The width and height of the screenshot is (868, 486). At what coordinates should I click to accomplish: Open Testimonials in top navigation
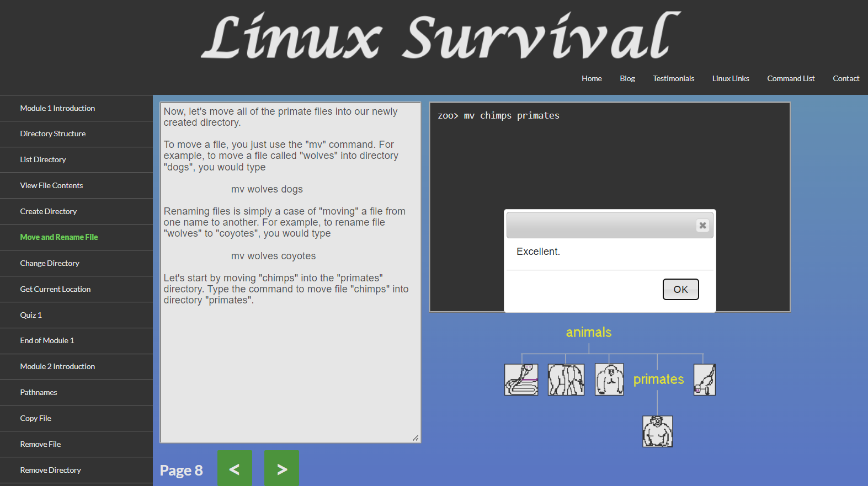(x=673, y=78)
